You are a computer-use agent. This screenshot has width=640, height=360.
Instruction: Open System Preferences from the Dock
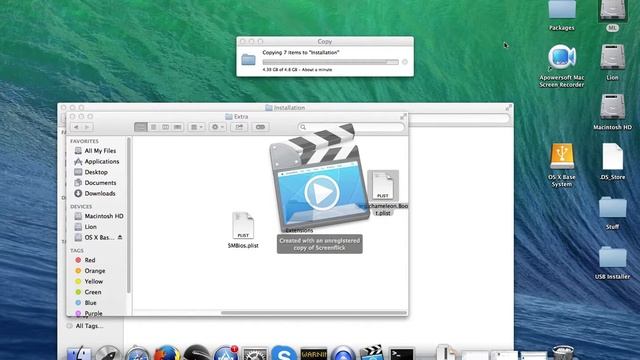coord(255,353)
